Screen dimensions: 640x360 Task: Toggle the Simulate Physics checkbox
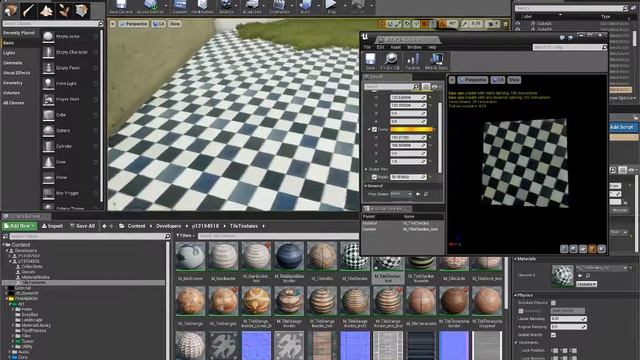553,303
